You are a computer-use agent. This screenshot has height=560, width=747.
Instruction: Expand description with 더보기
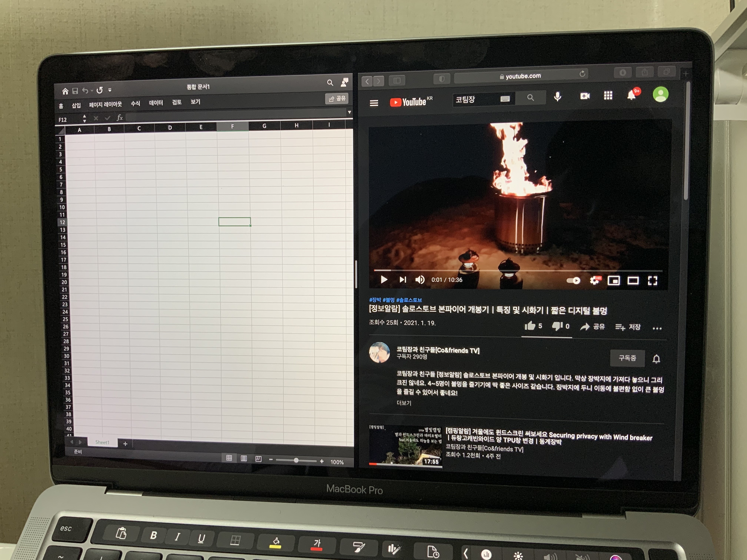(x=404, y=403)
